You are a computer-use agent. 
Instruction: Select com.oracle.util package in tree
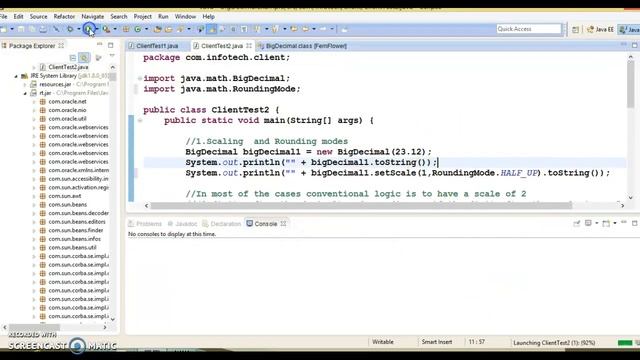[67, 119]
